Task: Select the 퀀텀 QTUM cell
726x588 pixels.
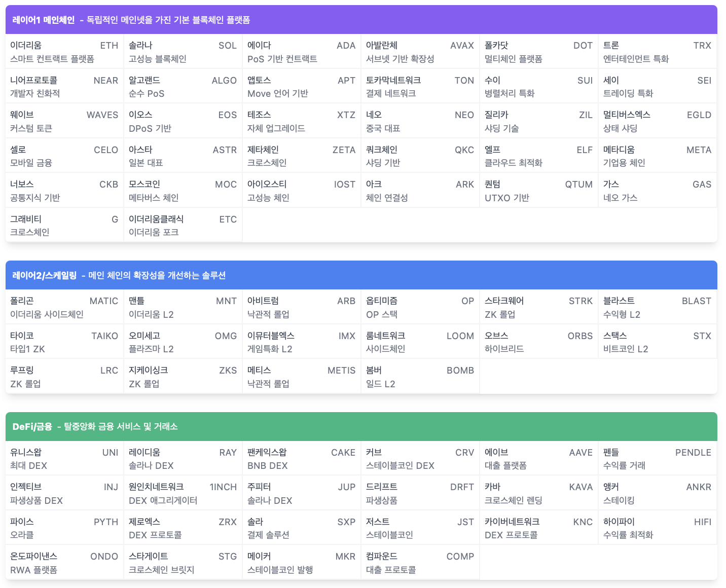Action: click(539, 191)
